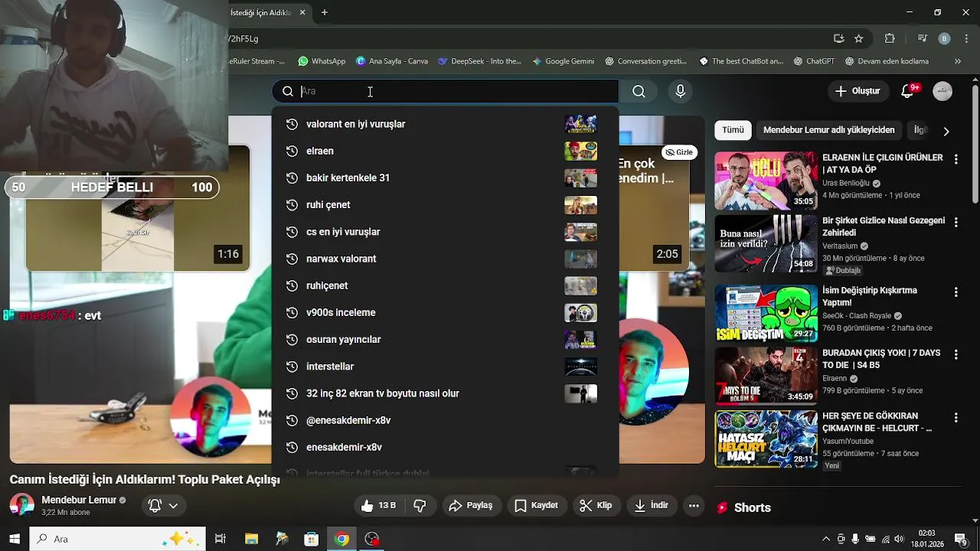The image size is (980, 551).
Task: Show more filter chips with right arrow
Action: (x=946, y=131)
